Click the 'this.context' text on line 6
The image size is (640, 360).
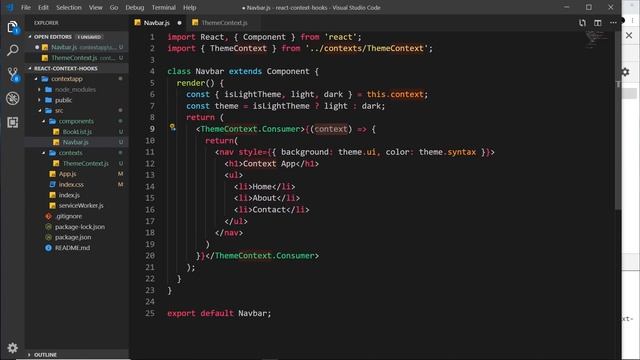395,94
